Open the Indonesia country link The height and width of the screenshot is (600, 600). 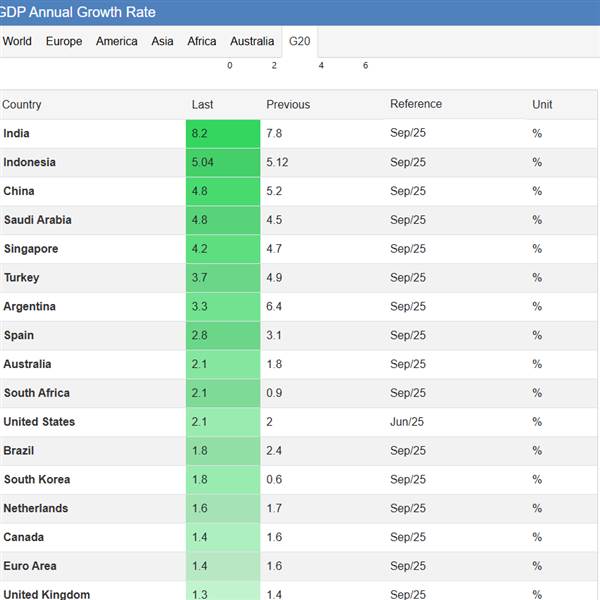point(30,163)
